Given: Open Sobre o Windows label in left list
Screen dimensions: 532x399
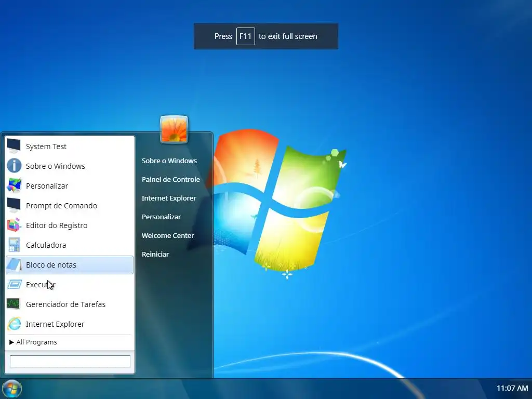Looking at the screenshot, I should (55, 166).
